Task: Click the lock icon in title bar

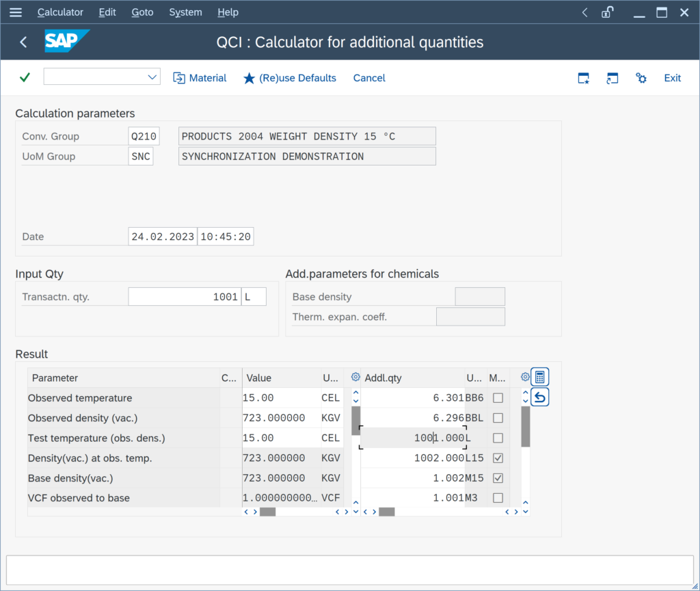Action: pyautogui.click(x=607, y=12)
